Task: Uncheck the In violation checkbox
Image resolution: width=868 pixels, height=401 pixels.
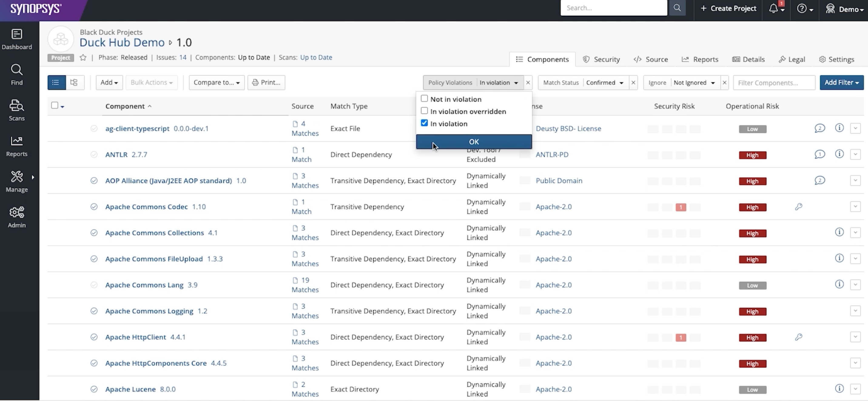Action: coord(424,123)
